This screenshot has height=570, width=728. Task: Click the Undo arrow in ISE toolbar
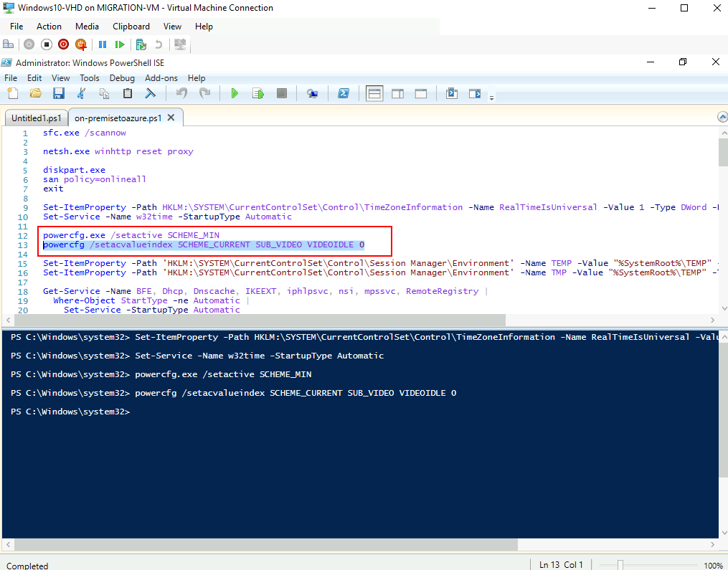click(181, 93)
